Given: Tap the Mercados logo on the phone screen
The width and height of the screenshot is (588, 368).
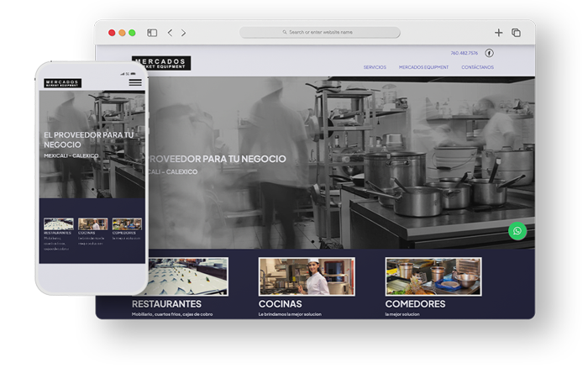Looking at the screenshot, I should click(x=63, y=83).
